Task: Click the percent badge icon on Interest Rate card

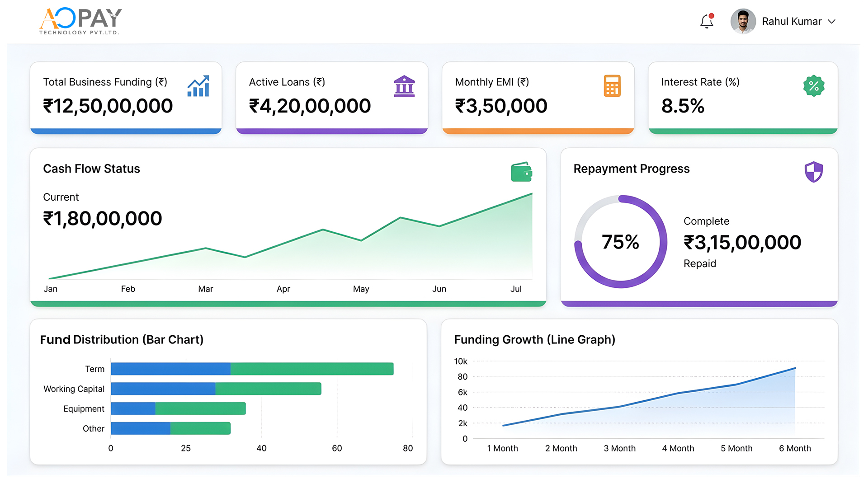Action: [x=813, y=86]
